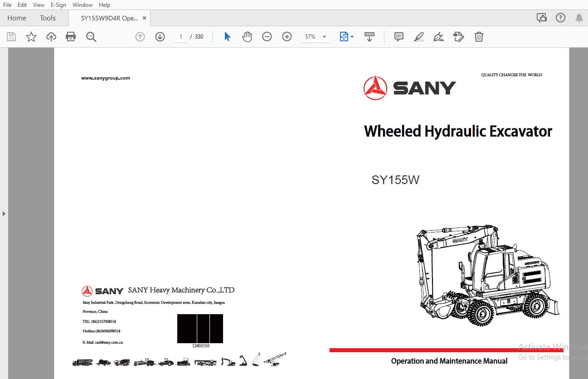This screenshot has width=588, height=379.
Task: Activate the hand pan tool
Action: click(x=247, y=37)
